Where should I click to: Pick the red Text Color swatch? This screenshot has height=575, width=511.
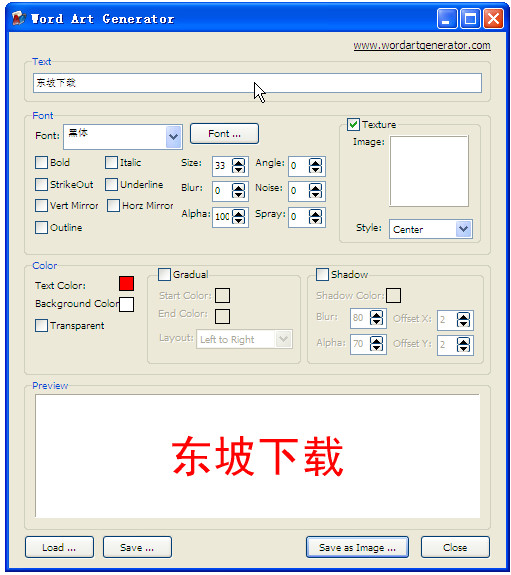127,283
